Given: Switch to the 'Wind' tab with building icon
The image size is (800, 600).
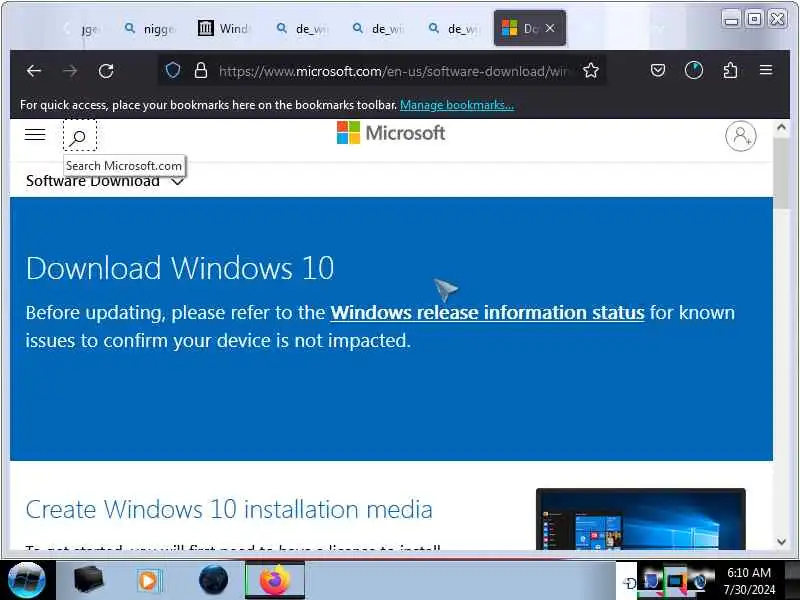Looking at the screenshot, I should (224, 29).
